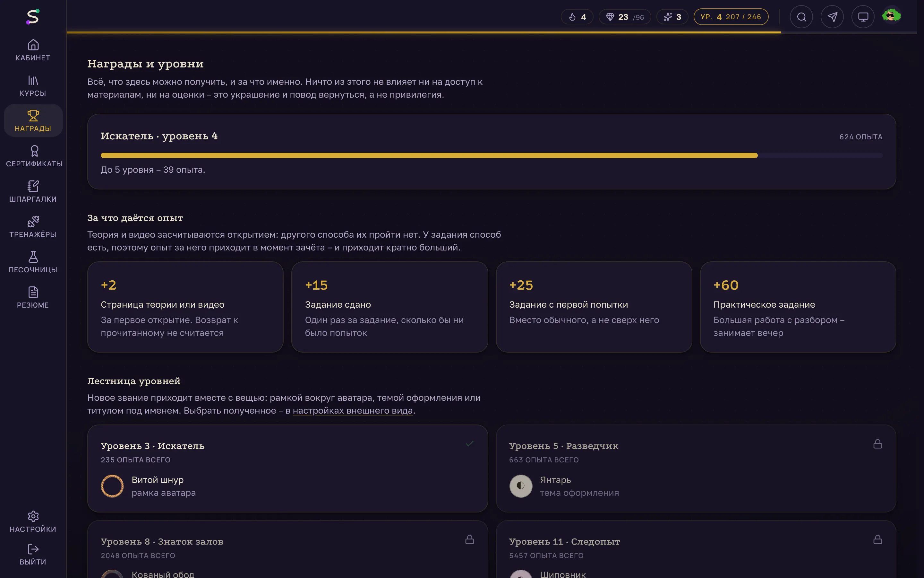Click the 663 ОПЫТА ВСЕГО label
This screenshot has height=578, width=924.
[x=544, y=460]
